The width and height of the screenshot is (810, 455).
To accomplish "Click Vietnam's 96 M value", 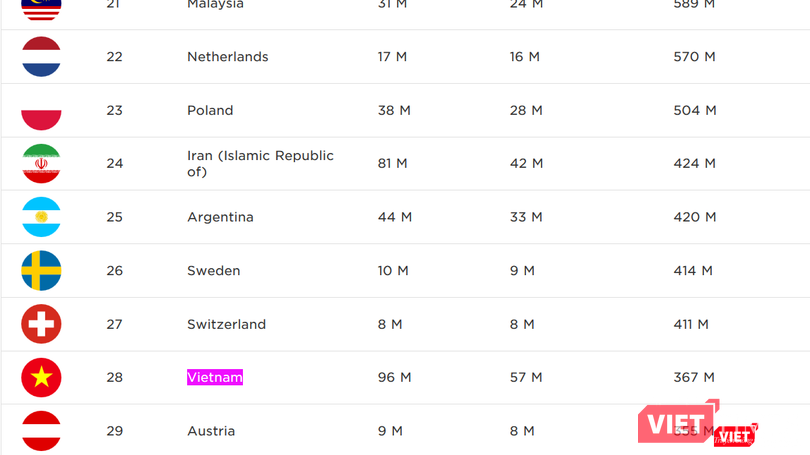I will pyautogui.click(x=394, y=377).
